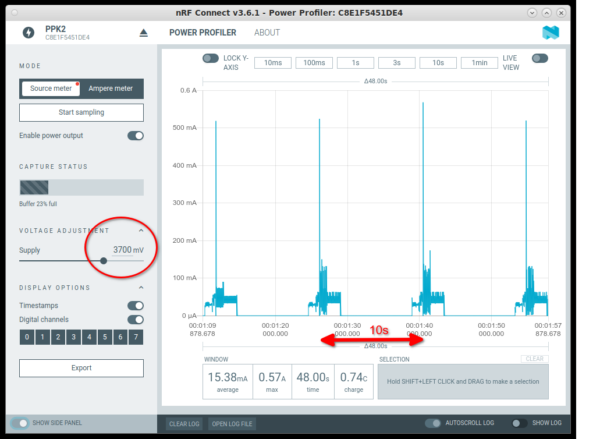Set time window to 10s

point(438,62)
